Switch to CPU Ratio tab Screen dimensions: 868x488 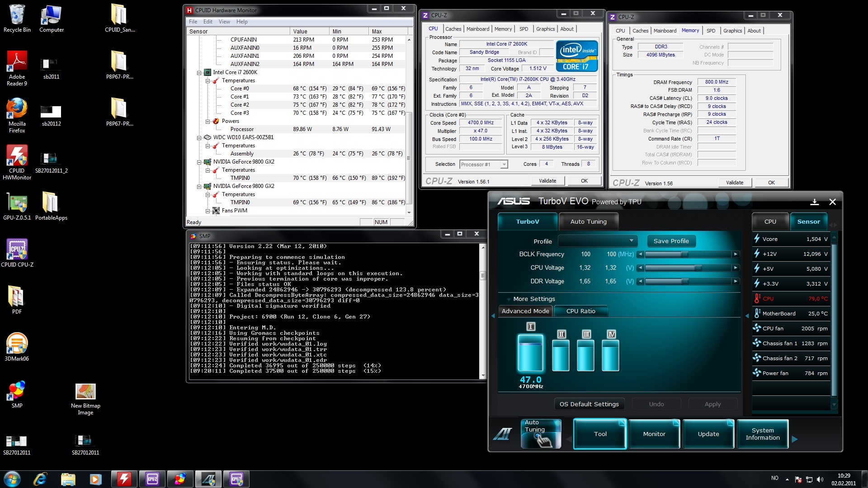(580, 311)
